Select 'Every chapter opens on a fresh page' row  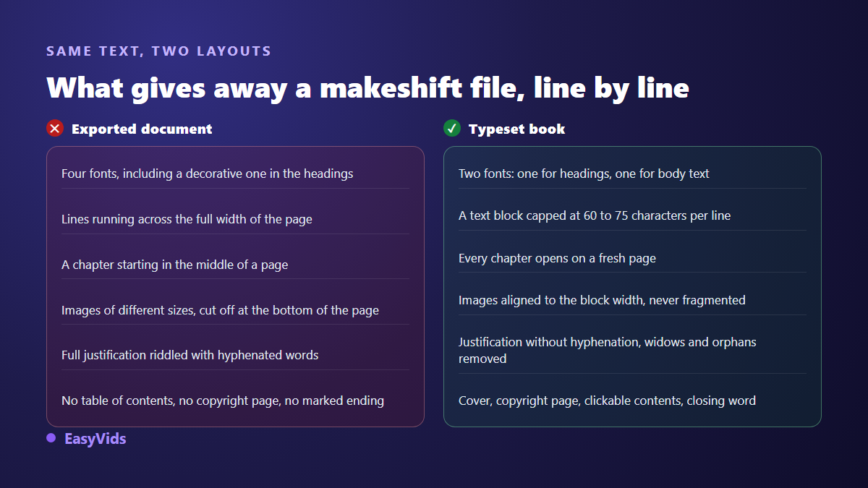pyautogui.click(x=632, y=258)
